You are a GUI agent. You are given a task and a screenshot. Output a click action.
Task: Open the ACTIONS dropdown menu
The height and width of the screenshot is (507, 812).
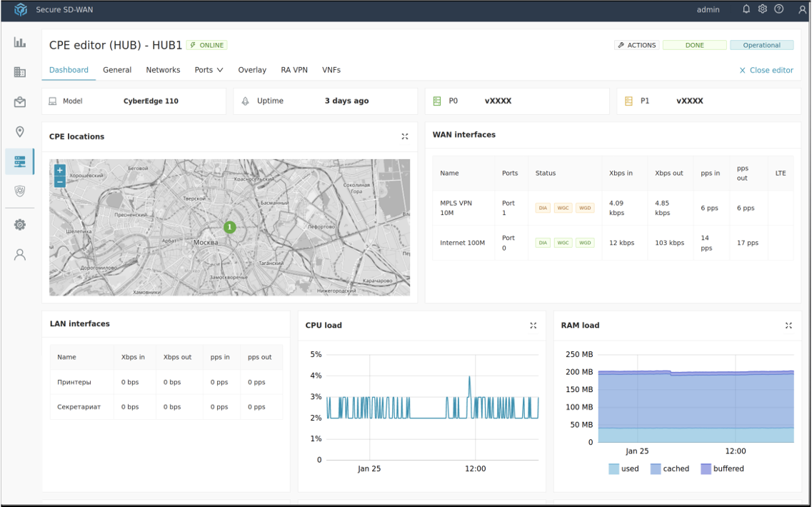pos(636,45)
